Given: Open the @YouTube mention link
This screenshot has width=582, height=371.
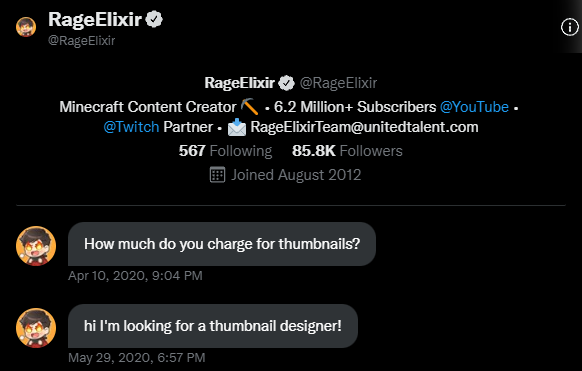Looking at the screenshot, I should [x=474, y=107].
